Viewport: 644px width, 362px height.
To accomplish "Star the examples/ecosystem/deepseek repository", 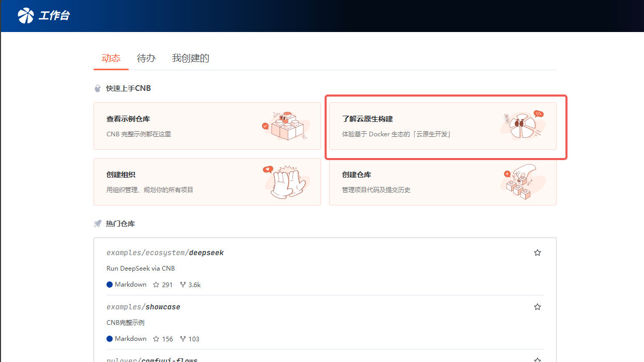I will 538,253.
